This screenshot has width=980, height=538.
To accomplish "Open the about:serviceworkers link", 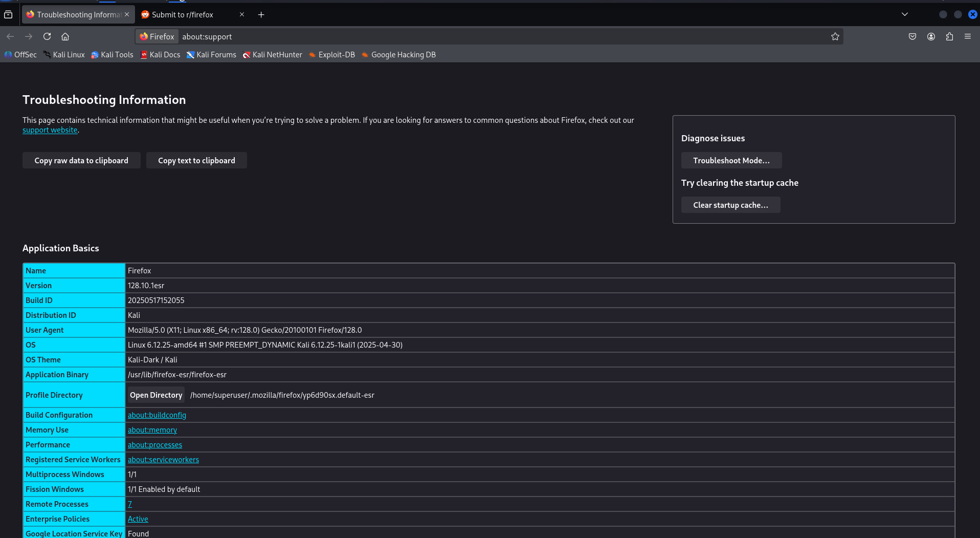I will (x=163, y=460).
